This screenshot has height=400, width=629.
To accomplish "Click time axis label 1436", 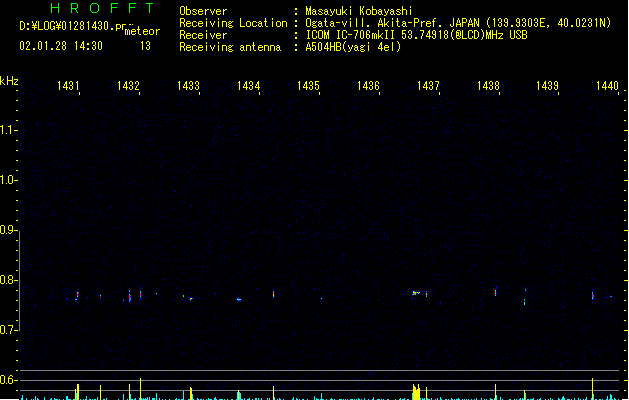I will (x=368, y=85).
